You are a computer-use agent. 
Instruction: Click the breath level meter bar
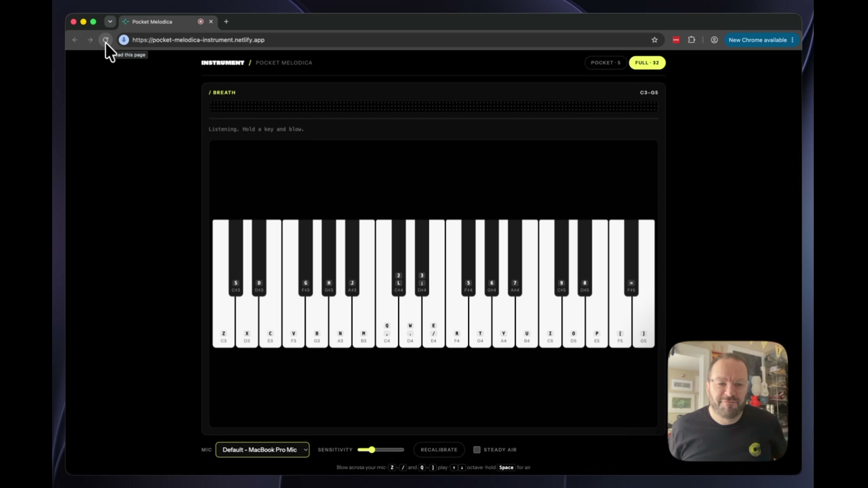pos(433,107)
